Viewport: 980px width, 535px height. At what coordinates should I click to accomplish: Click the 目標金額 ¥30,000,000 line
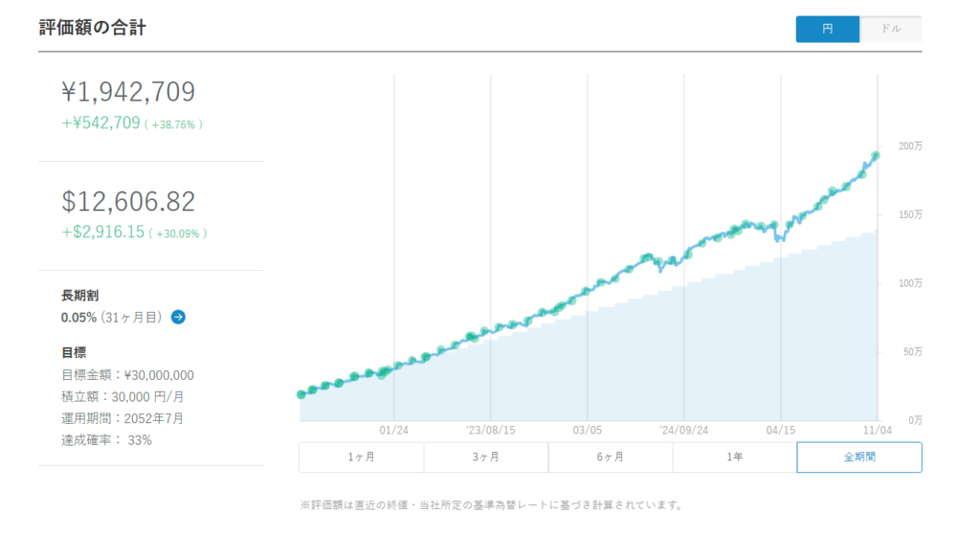click(127, 375)
